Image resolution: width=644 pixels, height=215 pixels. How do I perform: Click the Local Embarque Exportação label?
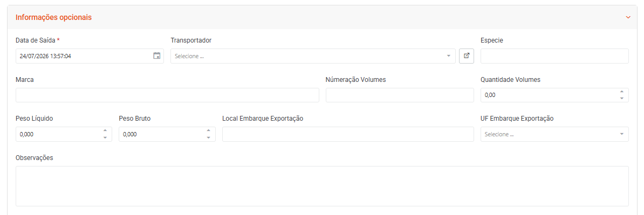coord(263,118)
